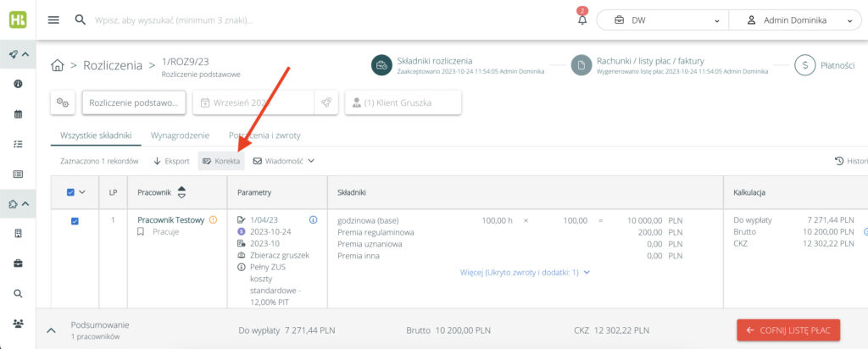Open the hamburger menu
Screen dimensions: 868x349
(53, 20)
